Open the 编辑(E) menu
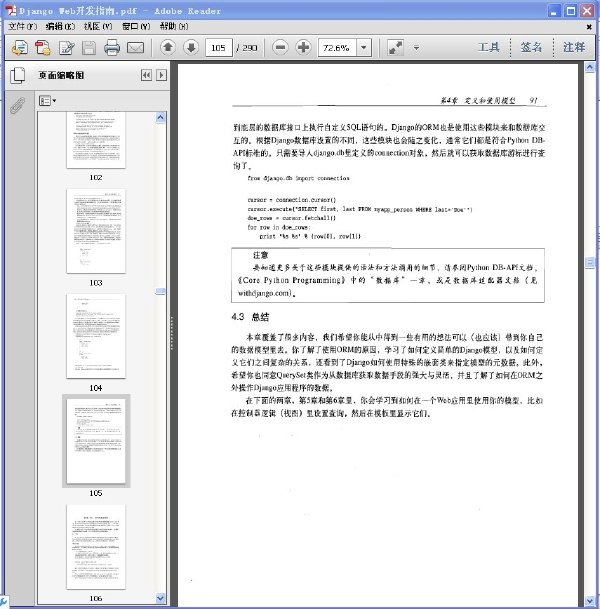Viewport: 600px width, 609px height. [60, 26]
